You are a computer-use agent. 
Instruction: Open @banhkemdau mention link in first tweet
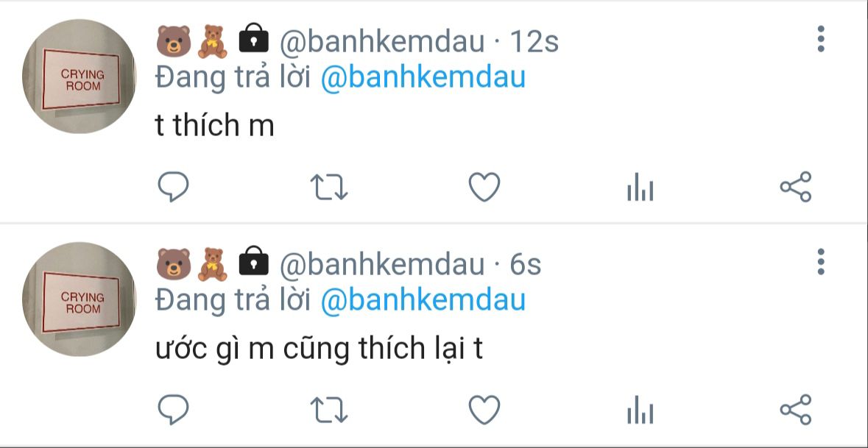point(423,77)
